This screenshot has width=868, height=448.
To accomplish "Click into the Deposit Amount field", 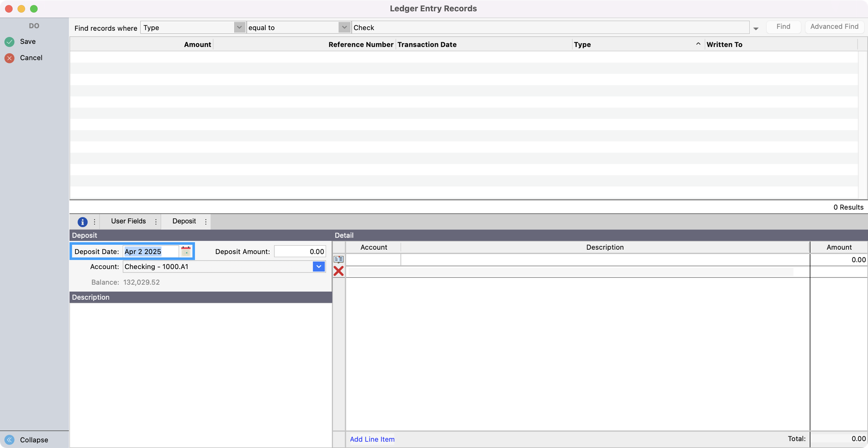I will click(300, 252).
